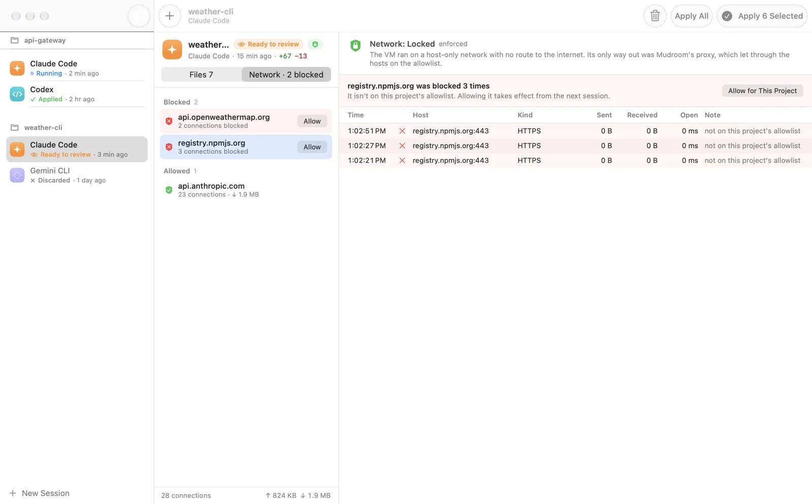Click the large Network Locked shield icon
The image size is (812, 504).
pyautogui.click(x=355, y=46)
